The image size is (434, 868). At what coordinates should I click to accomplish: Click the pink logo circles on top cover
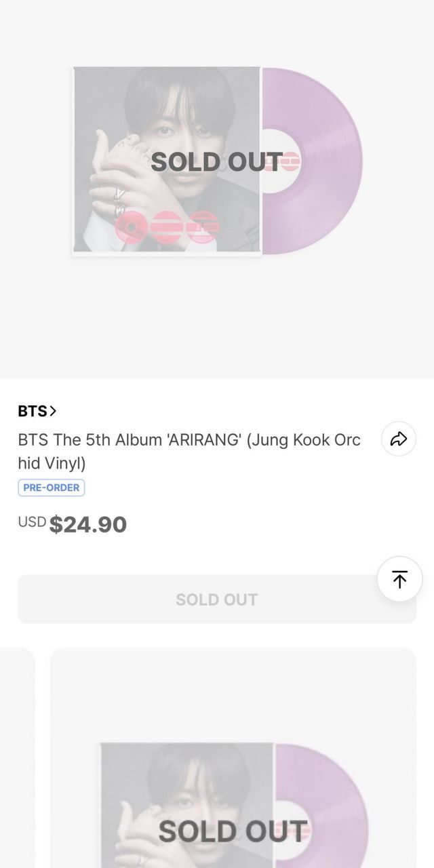(167, 226)
